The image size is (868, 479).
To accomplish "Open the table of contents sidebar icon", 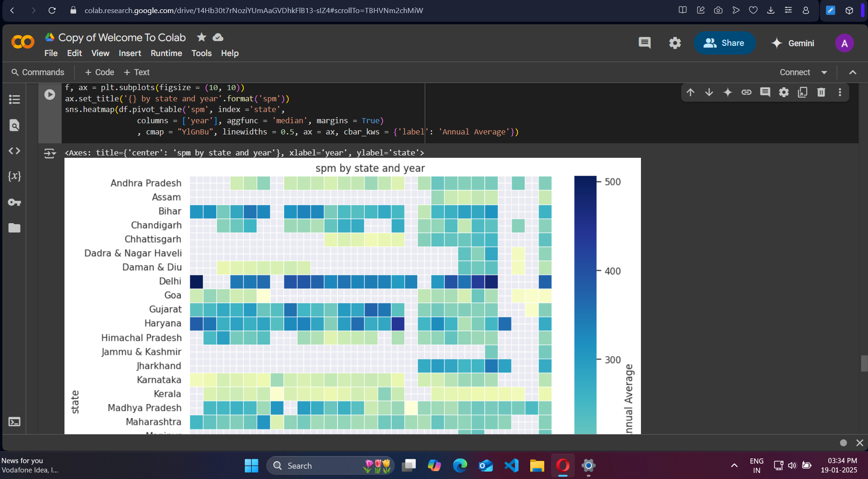I will click(14, 99).
